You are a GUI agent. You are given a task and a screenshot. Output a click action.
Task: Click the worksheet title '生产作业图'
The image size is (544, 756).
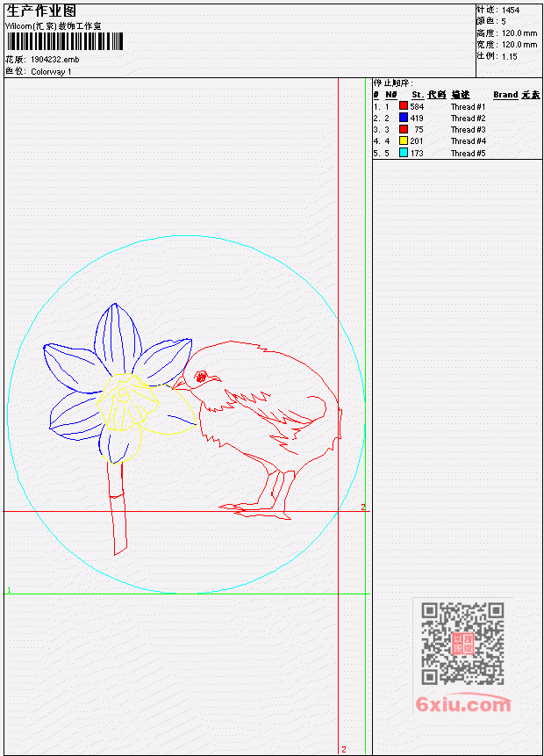[41, 11]
